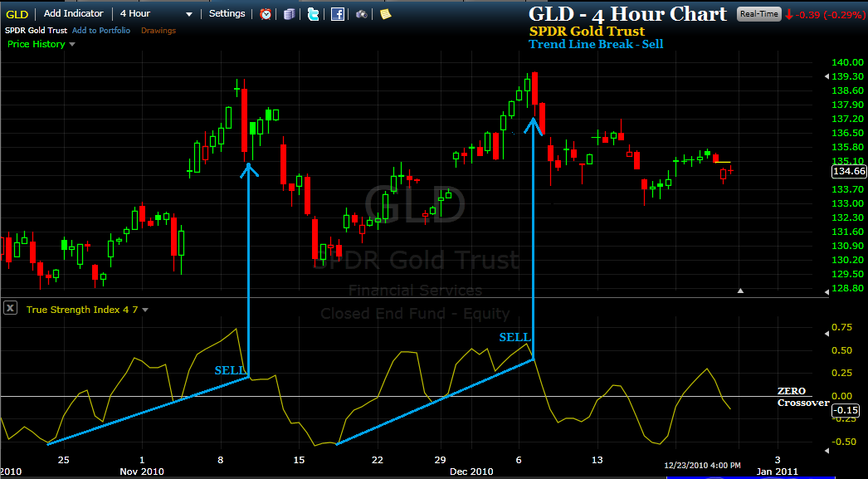Close the True Strength Index pane with X
Image resolution: width=868 pixels, height=479 pixels.
pos(10,309)
